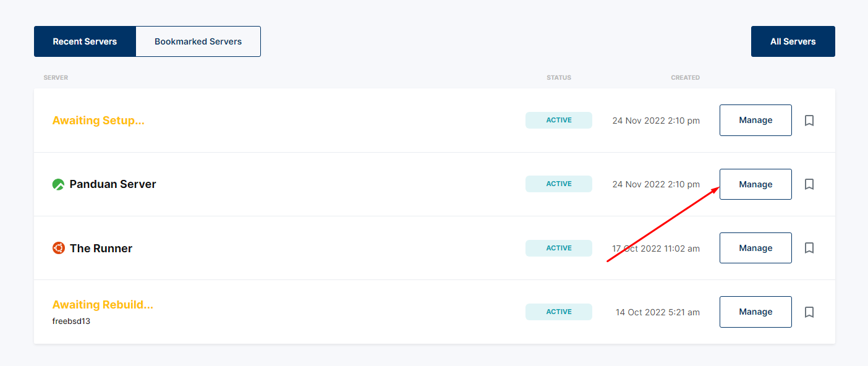868x366 pixels.
Task: Click the openSUSE icon next to Panduan Server
Action: 57,184
